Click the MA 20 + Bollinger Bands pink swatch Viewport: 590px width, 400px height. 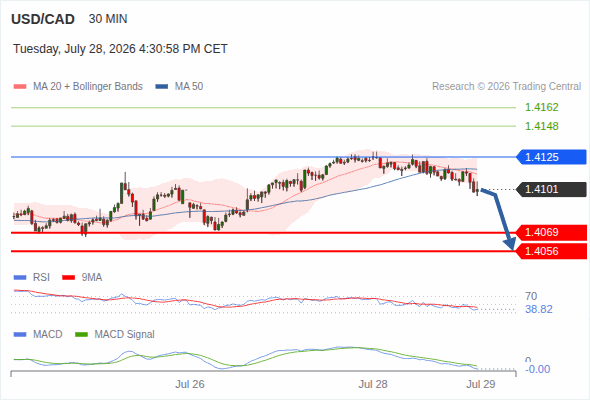(x=20, y=87)
